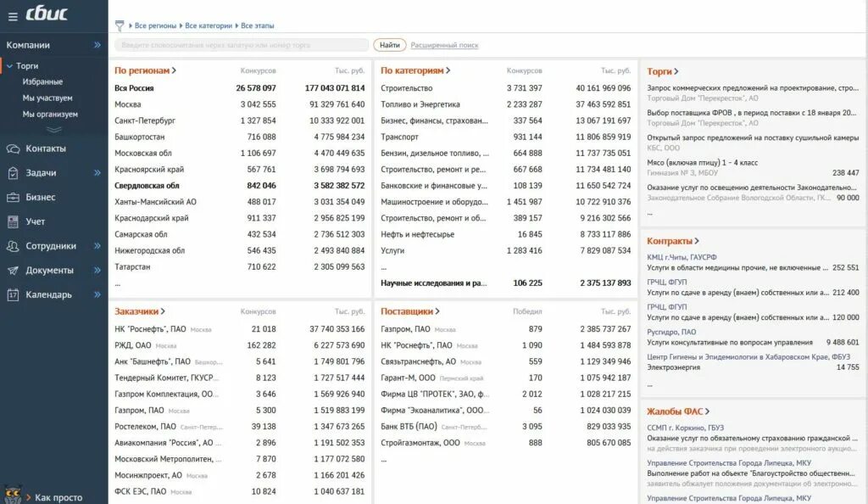Viewport: 868px width, 504px height.
Task: Click the Бизнес briefcase icon
Action: coord(13,197)
